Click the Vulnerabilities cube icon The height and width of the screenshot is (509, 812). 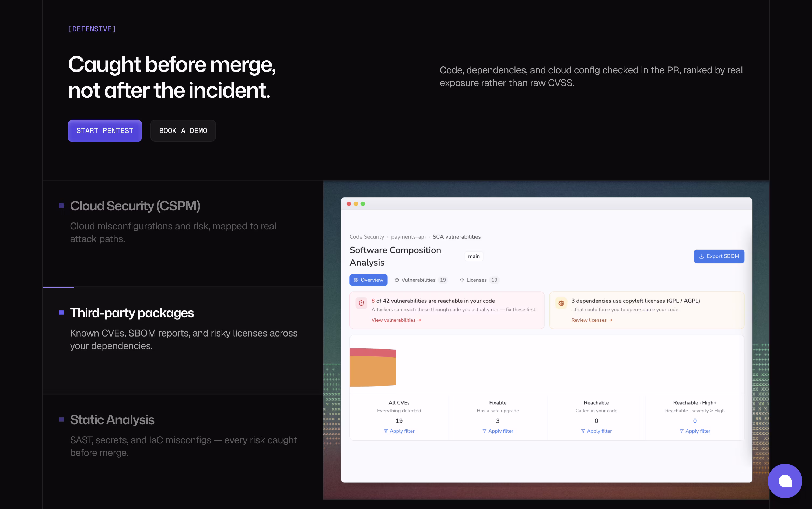point(397,280)
